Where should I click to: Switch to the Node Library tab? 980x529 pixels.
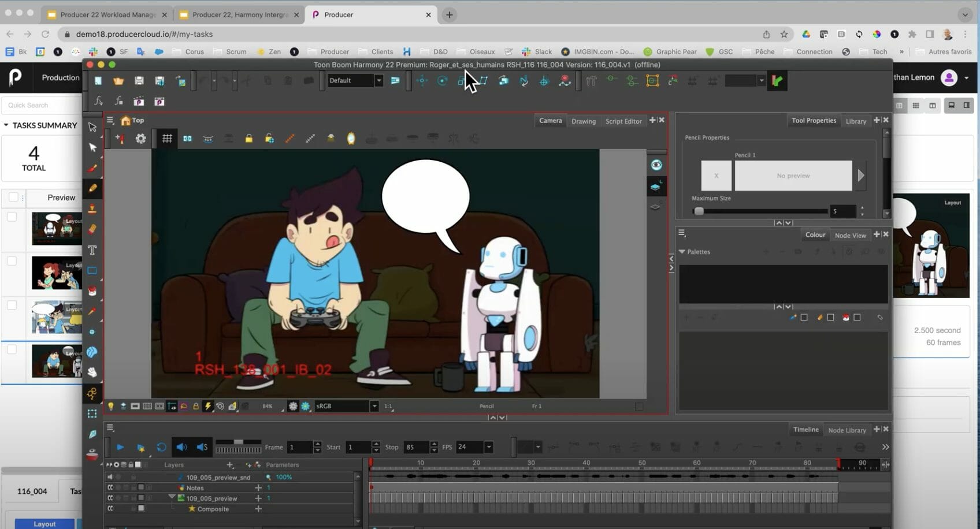tap(847, 430)
